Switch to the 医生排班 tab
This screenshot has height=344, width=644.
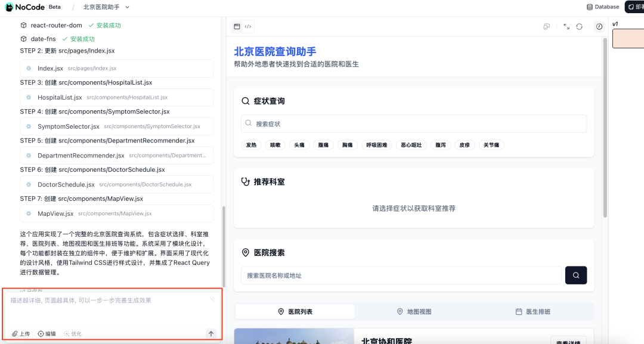click(534, 311)
